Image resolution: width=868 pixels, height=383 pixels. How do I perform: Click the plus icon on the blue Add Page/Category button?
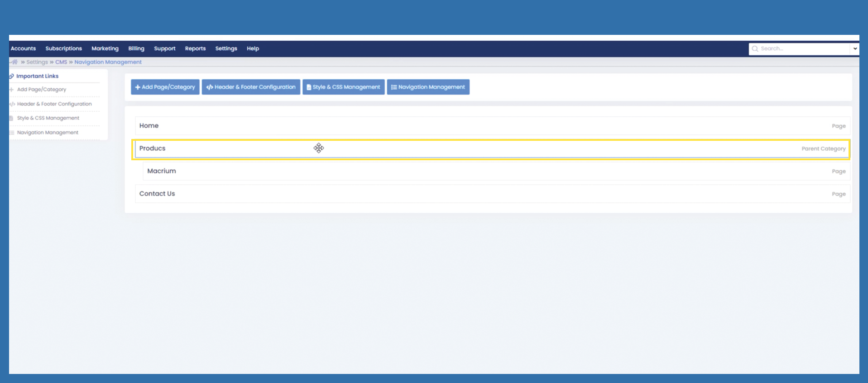coord(138,87)
